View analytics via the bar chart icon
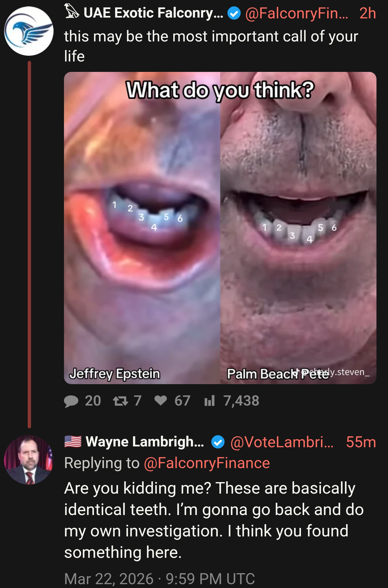Screen dimensions: 388x588 point(209,401)
